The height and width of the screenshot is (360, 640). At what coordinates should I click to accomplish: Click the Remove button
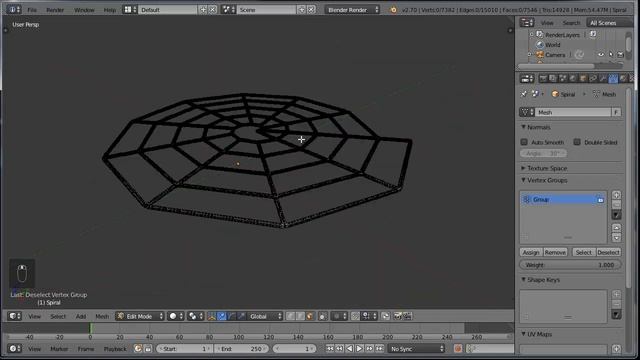tap(555, 252)
